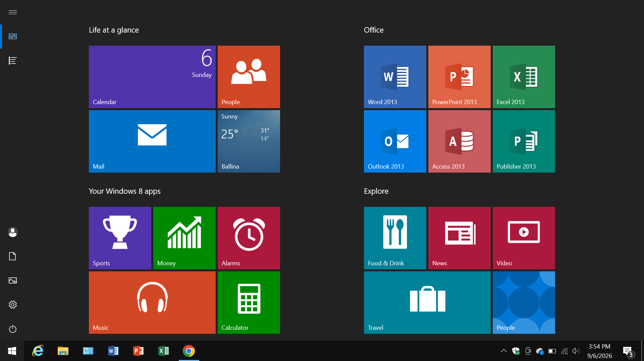Open File Explorer from taskbar
The height and width of the screenshot is (361, 644).
63,351
